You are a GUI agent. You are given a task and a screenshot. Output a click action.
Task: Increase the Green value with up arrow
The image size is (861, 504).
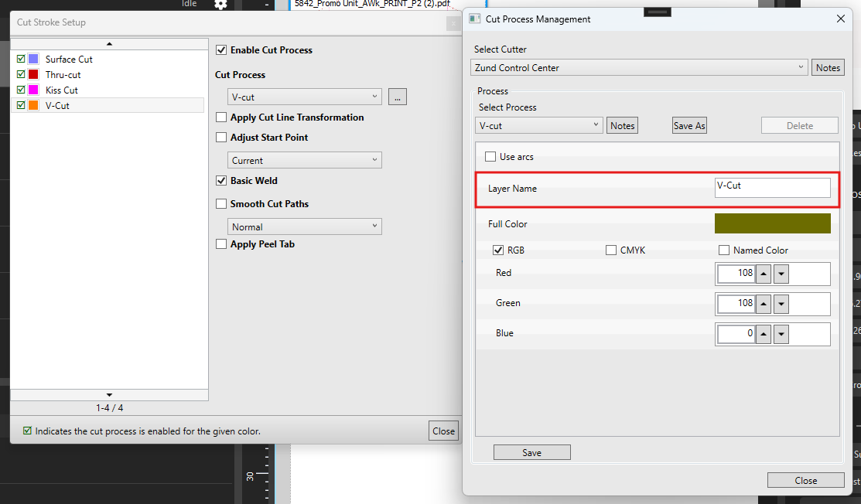[x=764, y=303]
